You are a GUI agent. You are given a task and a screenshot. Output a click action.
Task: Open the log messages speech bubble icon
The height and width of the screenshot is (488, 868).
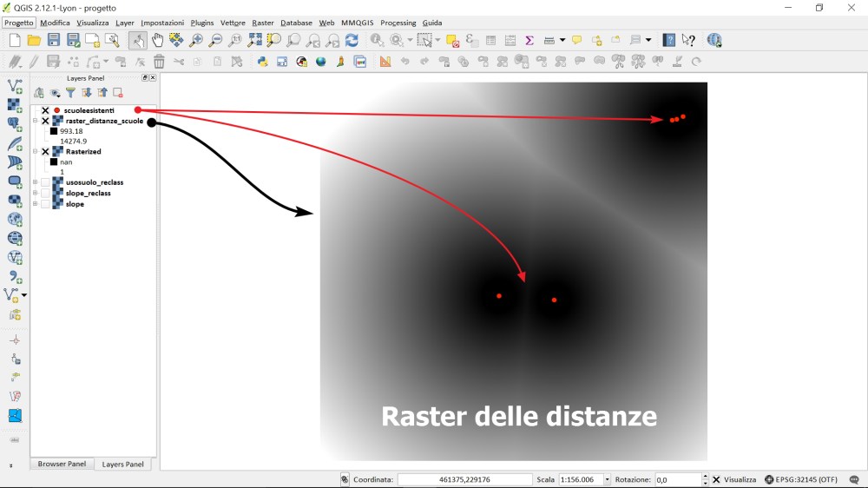(x=854, y=479)
